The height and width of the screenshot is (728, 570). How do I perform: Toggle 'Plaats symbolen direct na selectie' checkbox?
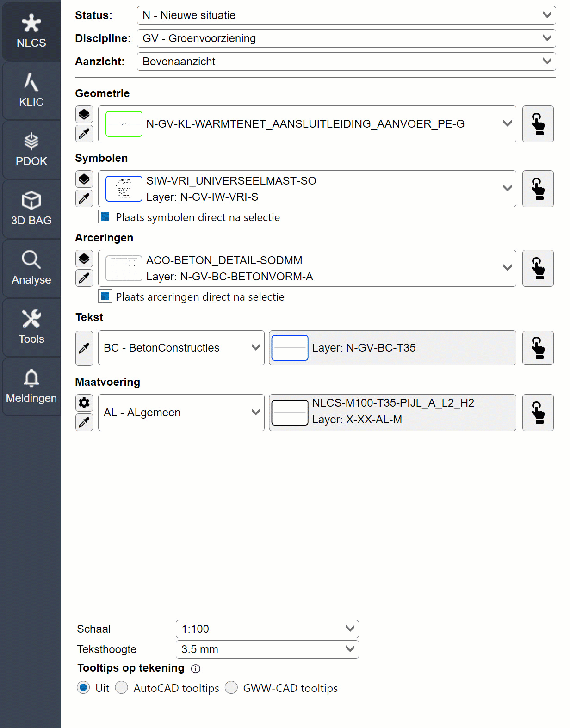105,216
